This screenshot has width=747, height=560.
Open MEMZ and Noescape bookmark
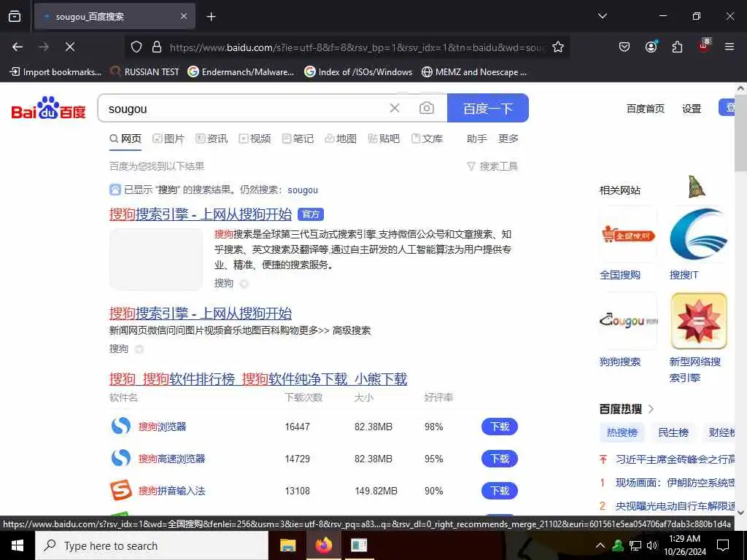click(x=474, y=72)
